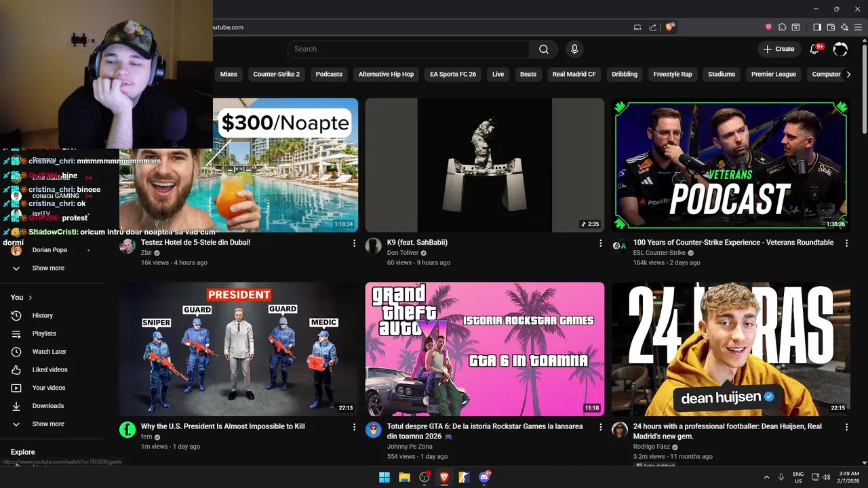Screen dimensions: 868x488
Task: Open options menu for Zbir Dubai hotel video
Action: click(354, 243)
